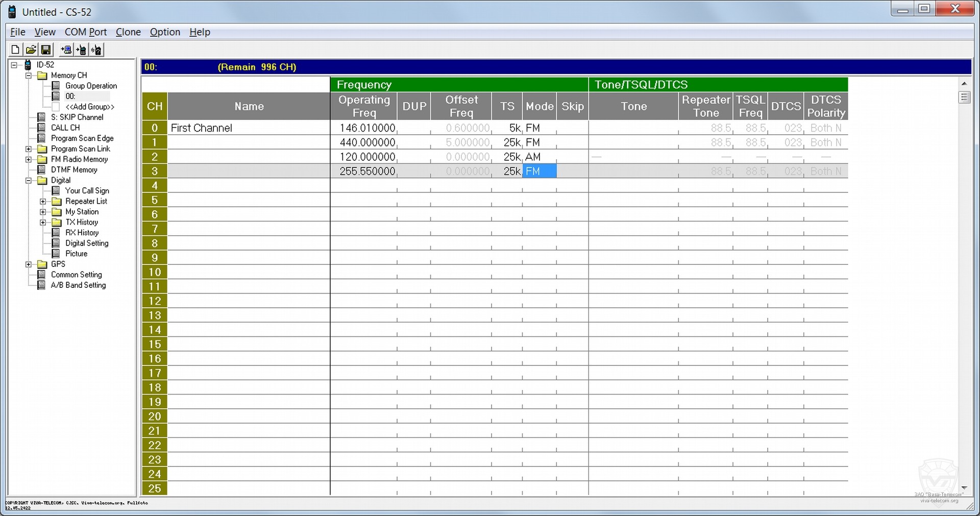
Task: Click the New file toolbar icon
Action: [x=15, y=50]
